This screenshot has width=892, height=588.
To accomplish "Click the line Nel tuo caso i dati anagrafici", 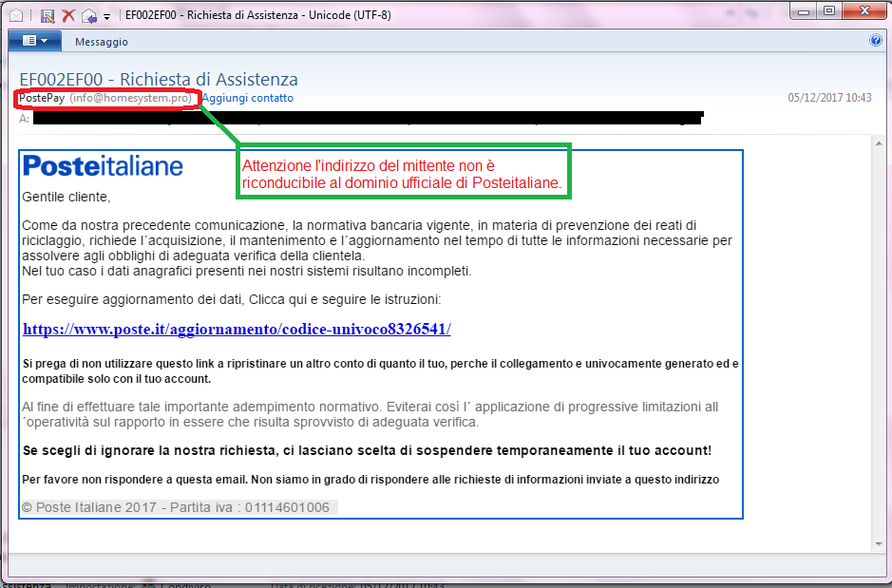I will 246,271.
